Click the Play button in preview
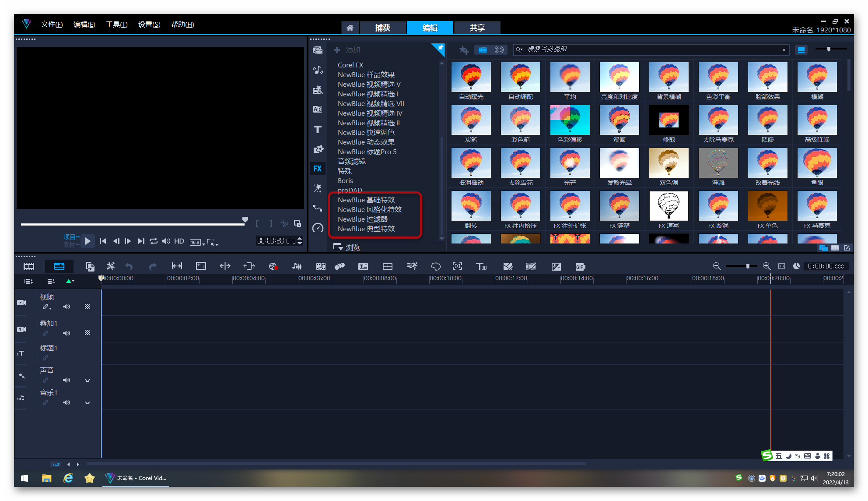The width and height of the screenshot is (868, 501). pos(87,241)
